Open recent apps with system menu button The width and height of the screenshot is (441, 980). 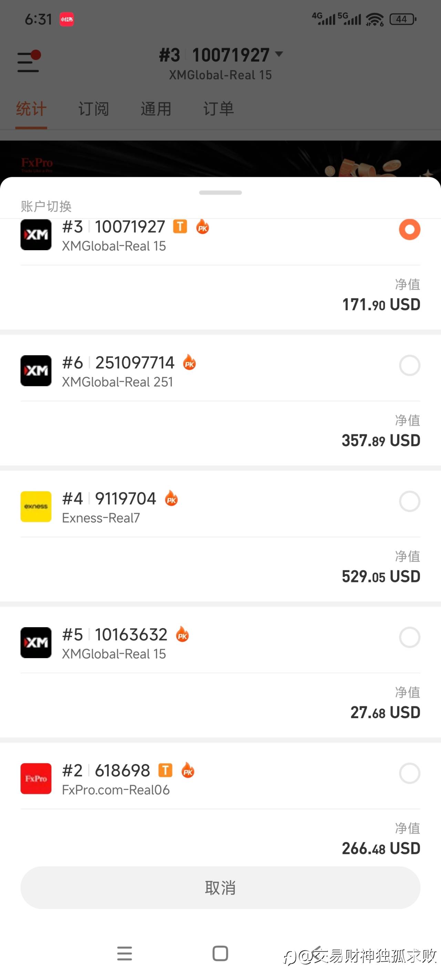(x=124, y=953)
